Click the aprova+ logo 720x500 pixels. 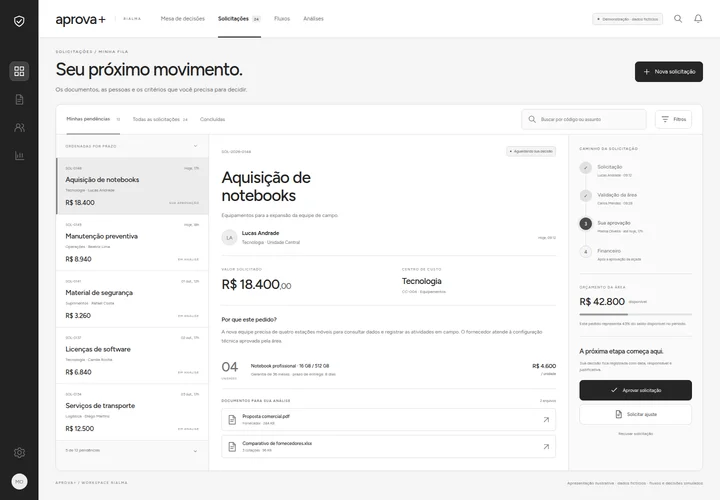pyautogui.click(x=81, y=19)
